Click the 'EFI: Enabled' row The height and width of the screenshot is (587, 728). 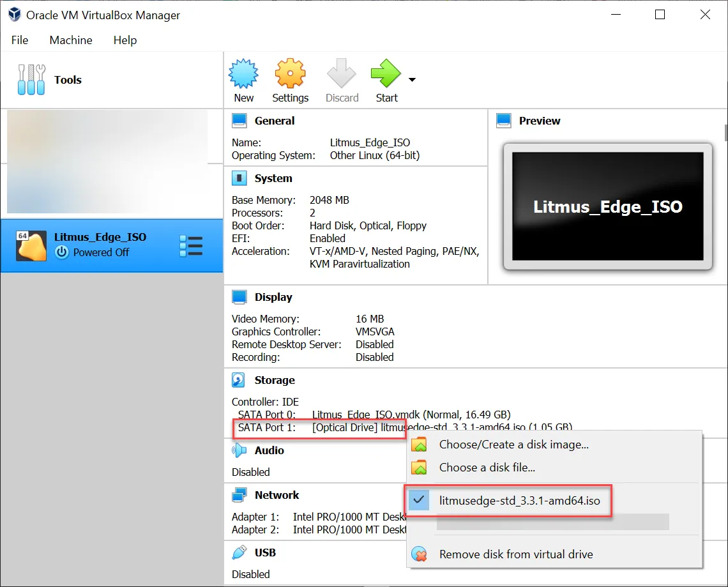288,238
